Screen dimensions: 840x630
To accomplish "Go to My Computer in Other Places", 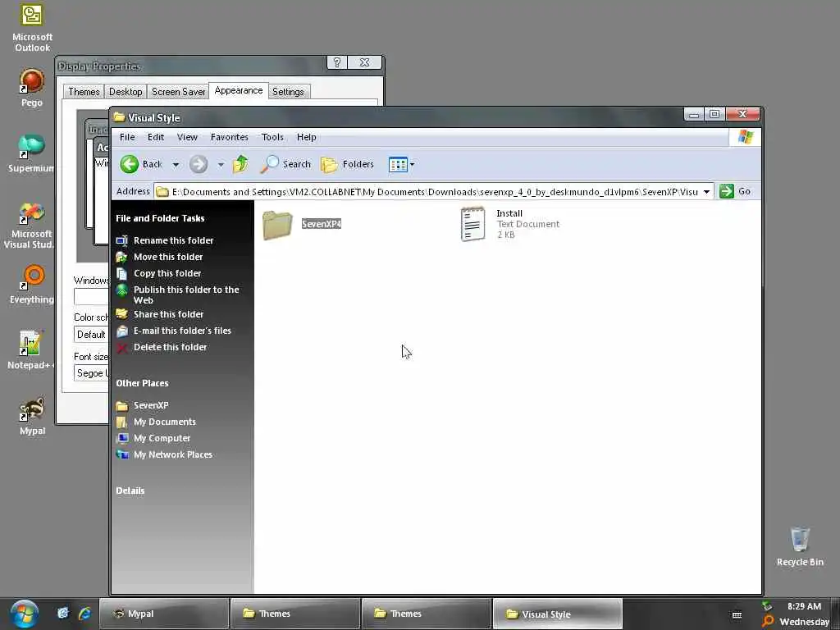I will tap(162, 438).
